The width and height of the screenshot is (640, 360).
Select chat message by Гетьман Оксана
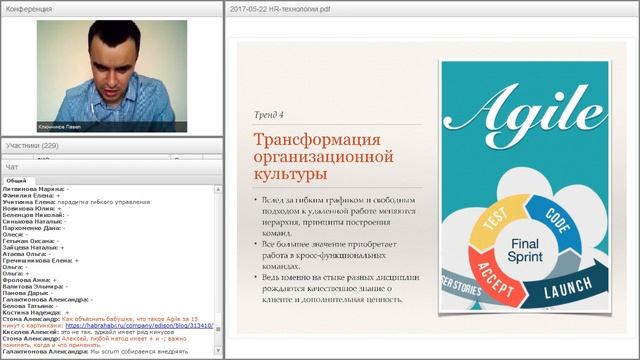click(x=31, y=241)
